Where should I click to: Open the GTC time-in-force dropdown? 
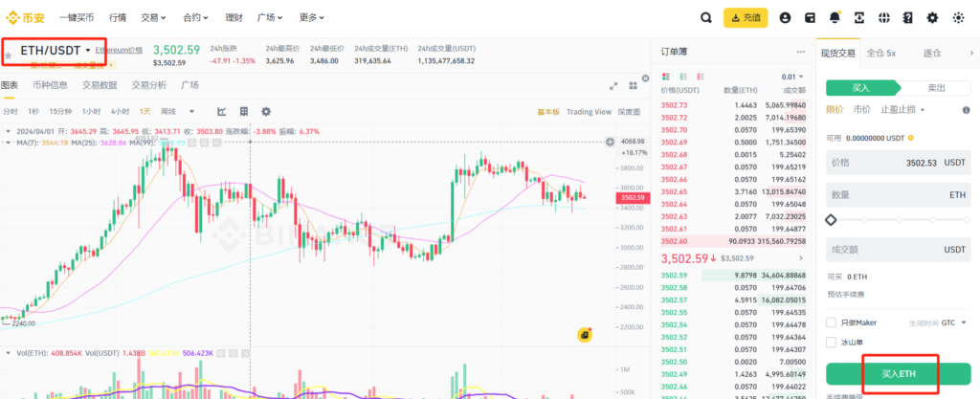click(954, 322)
